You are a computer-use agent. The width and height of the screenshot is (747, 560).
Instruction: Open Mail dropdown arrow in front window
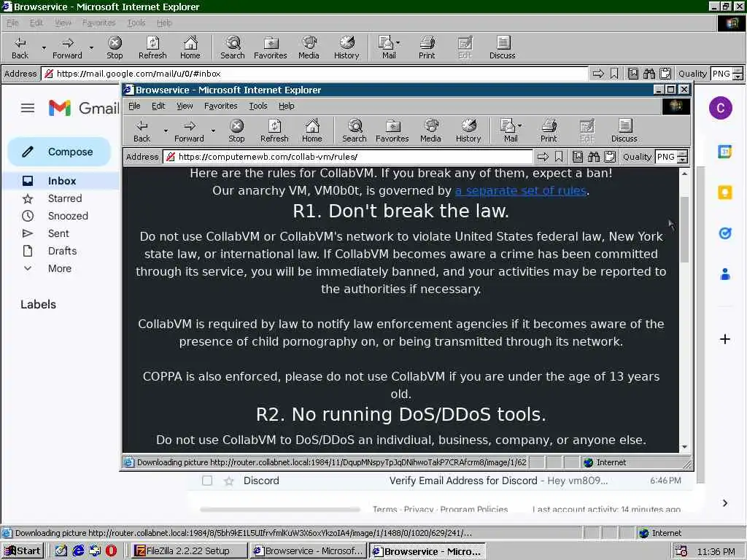pyautogui.click(x=519, y=125)
